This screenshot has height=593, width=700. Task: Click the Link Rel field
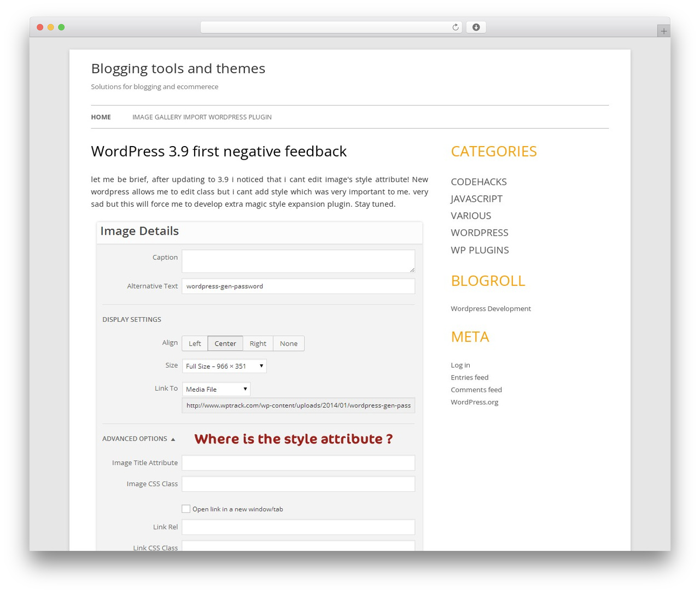pyautogui.click(x=298, y=527)
